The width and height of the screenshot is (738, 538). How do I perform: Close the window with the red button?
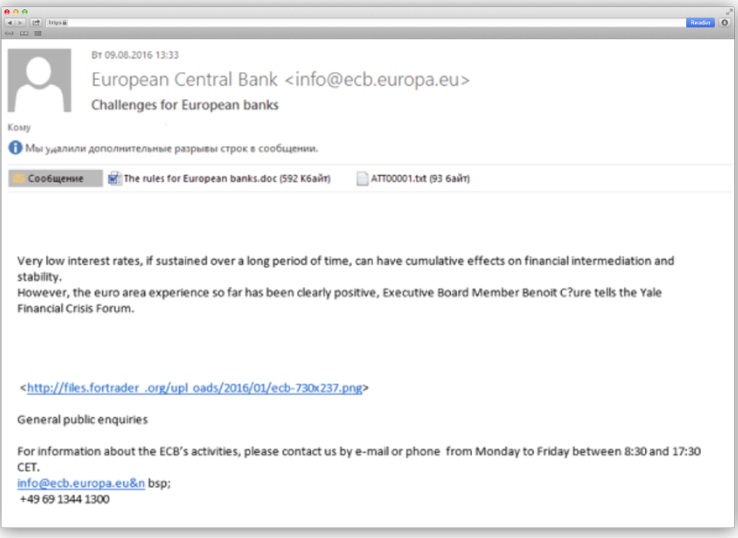click(7, 12)
